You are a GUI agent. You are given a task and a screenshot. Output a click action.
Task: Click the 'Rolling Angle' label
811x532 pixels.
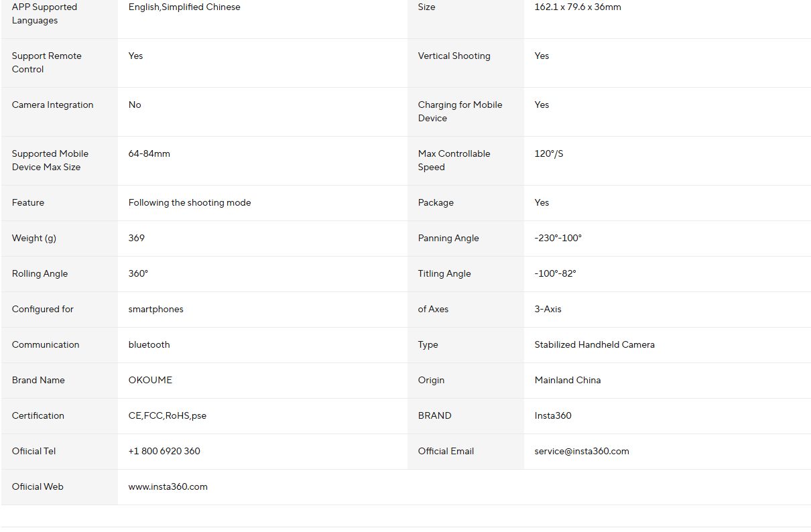(x=40, y=274)
